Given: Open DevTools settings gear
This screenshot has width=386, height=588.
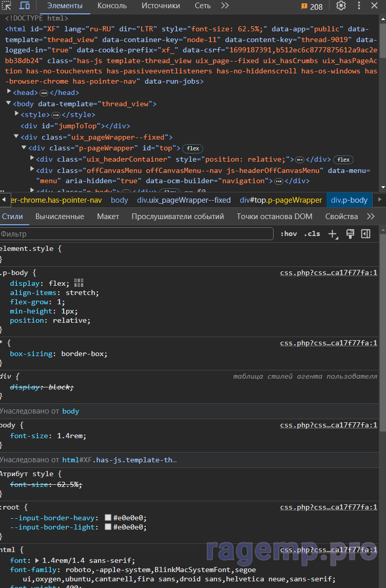Looking at the screenshot, I should click(x=341, y=6).
